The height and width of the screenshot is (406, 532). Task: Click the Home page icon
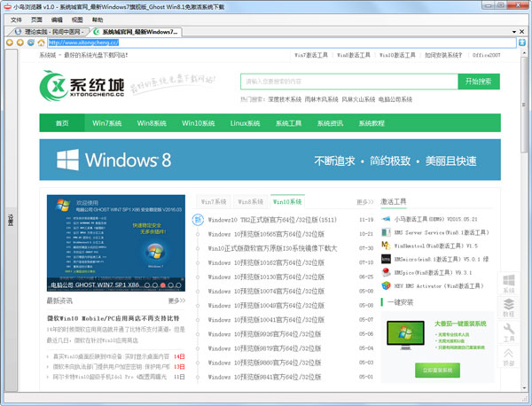click(x=41, y=43)
